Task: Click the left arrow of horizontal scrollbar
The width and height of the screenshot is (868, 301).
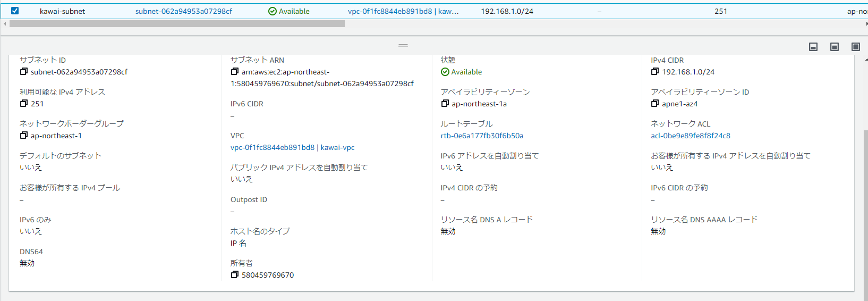Action: (x=5, y=23)
